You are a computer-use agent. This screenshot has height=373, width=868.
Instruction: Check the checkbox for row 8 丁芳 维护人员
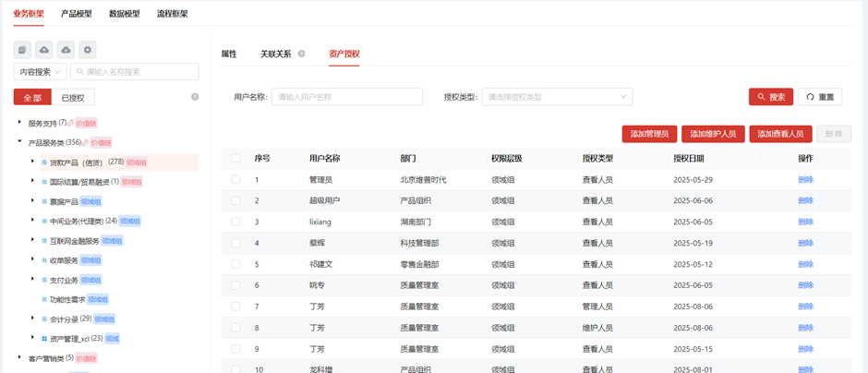(235, 328)
